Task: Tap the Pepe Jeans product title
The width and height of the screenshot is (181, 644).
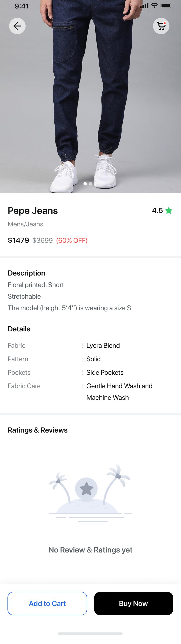Action: (33, 211)
